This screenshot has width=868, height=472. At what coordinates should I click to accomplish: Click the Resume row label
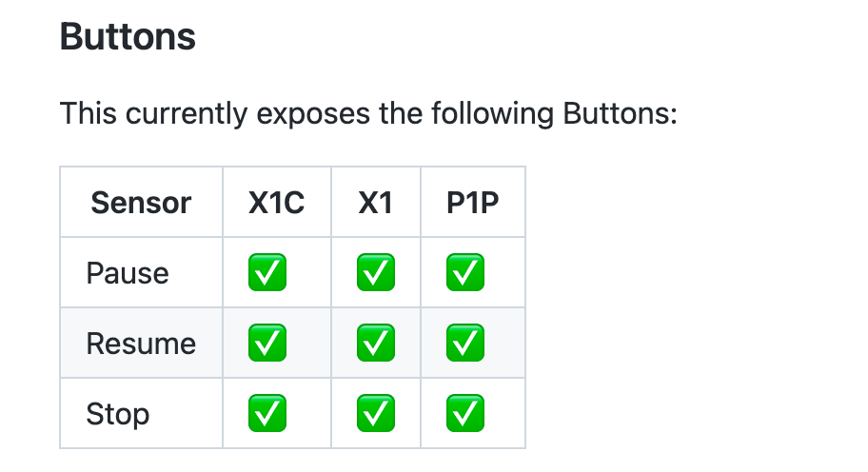141,344
